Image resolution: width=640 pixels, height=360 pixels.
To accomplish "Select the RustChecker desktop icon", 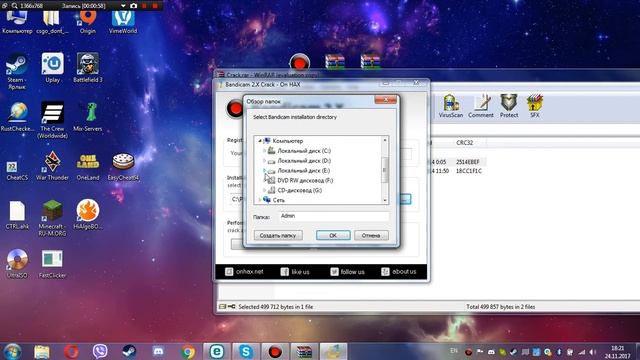I will [17, 117].
